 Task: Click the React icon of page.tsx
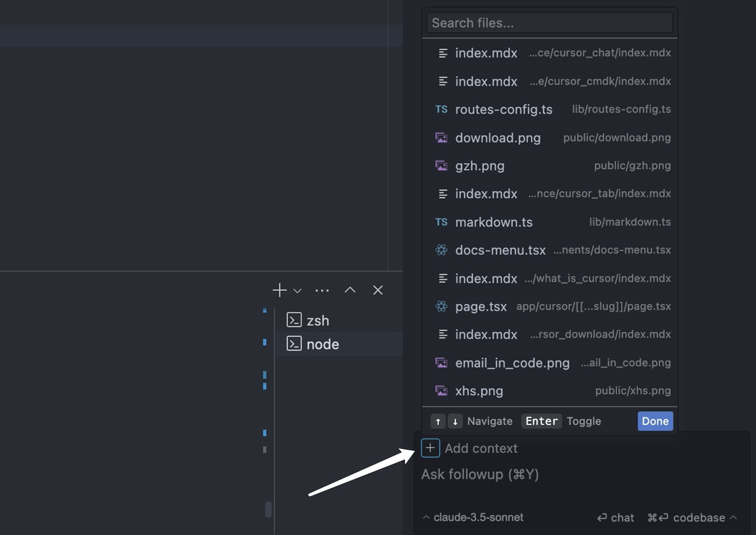point(441,306)
